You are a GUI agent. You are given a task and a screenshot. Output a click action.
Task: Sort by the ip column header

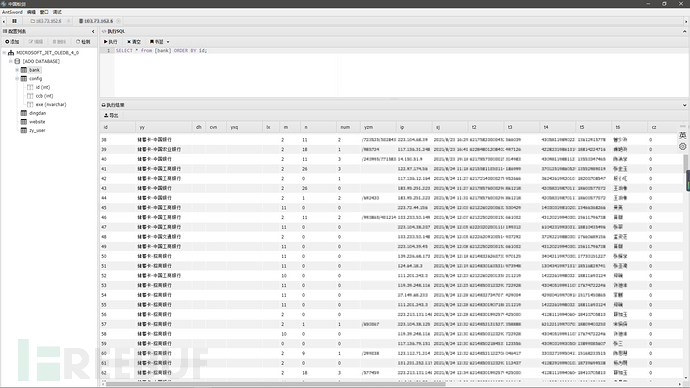414,127
